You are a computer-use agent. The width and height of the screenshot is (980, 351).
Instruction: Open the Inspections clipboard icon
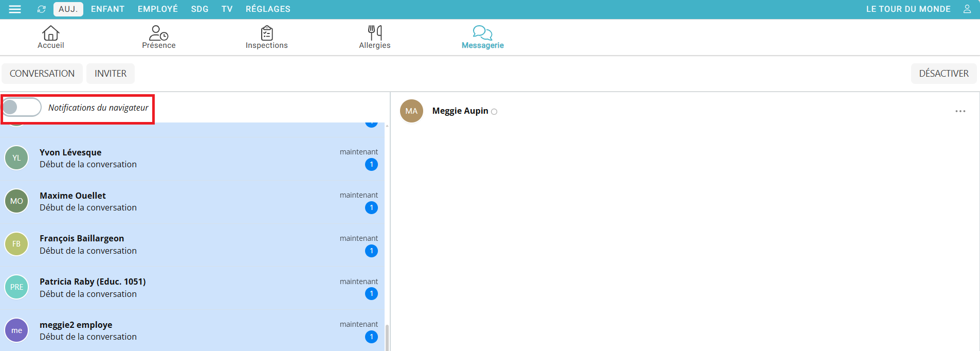266,33
